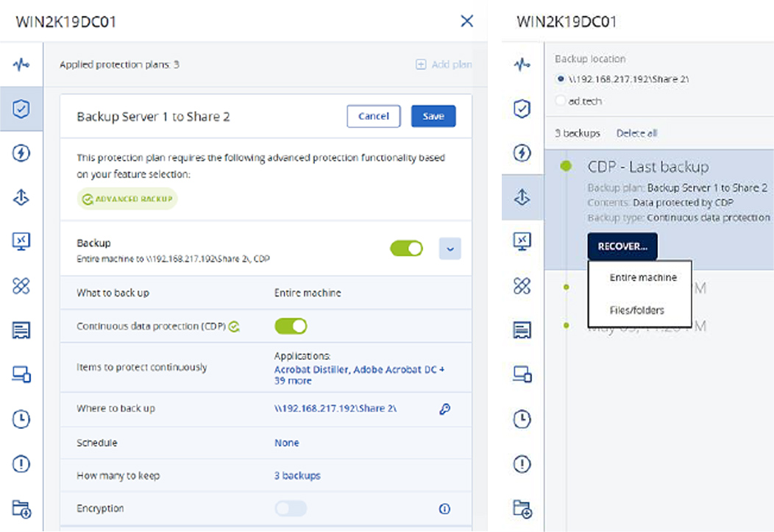Open clock icon in protection plan panel
The height and width of the screenshot is (532, 774).
pyautogui.click(x=21, y=419)
